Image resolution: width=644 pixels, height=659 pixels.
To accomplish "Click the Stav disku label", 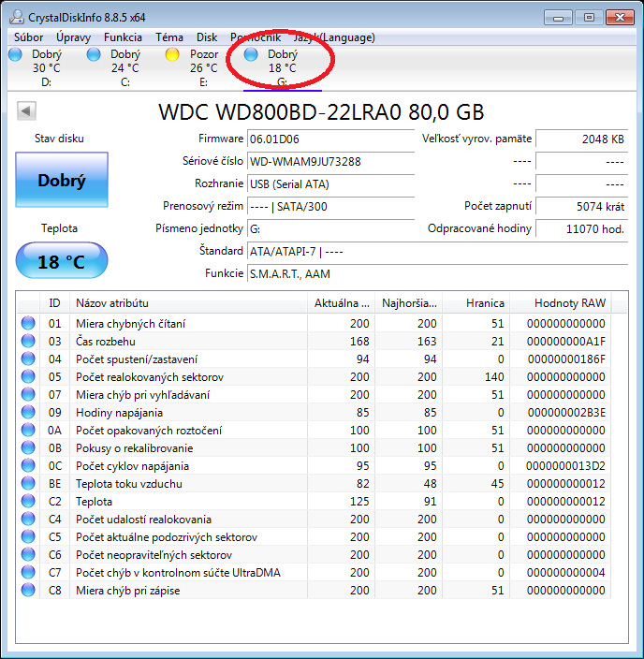I will (x=59, y=139).
